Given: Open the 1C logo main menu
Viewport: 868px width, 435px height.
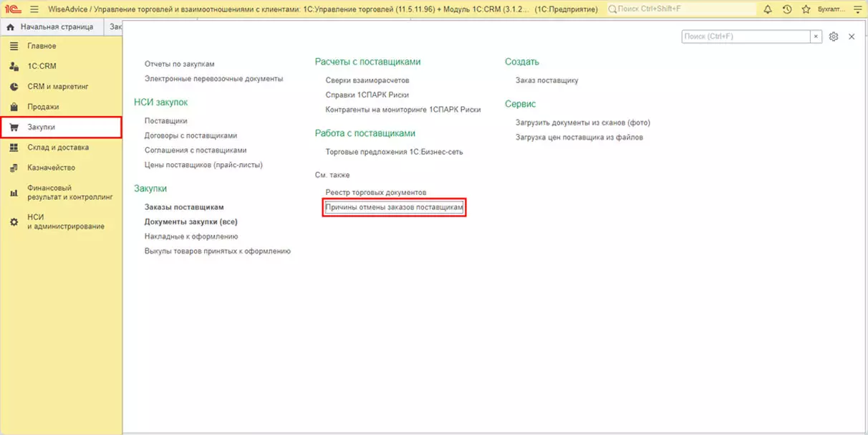Looking at the screenshot, I should click(x=11, y=9).
